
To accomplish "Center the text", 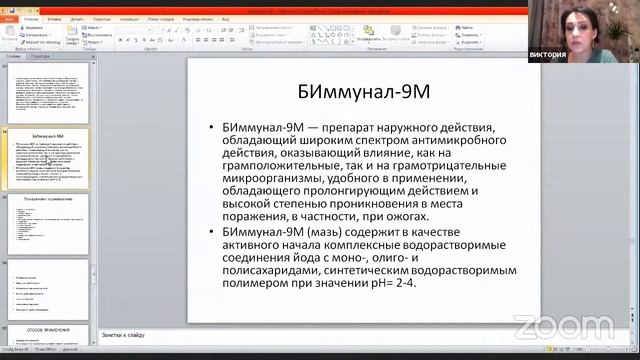I will 206,40.
